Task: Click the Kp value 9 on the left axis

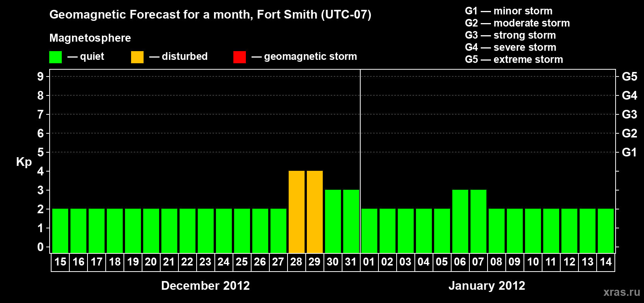Action: coord(41,77)
